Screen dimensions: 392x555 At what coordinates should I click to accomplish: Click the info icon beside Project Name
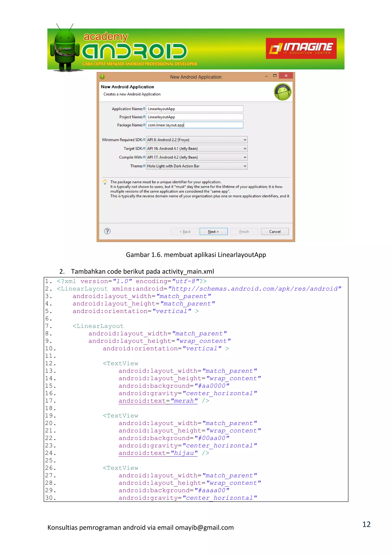pos(144,117)
